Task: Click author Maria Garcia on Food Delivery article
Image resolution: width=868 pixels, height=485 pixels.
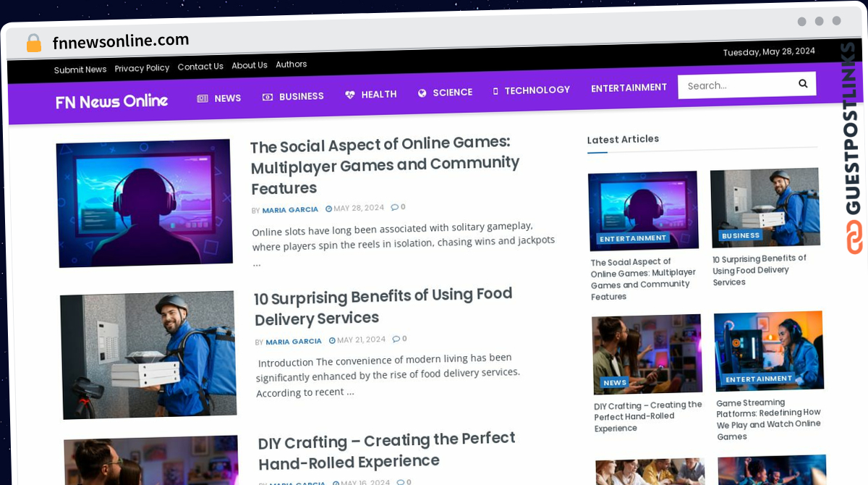Action: (294, 342)
